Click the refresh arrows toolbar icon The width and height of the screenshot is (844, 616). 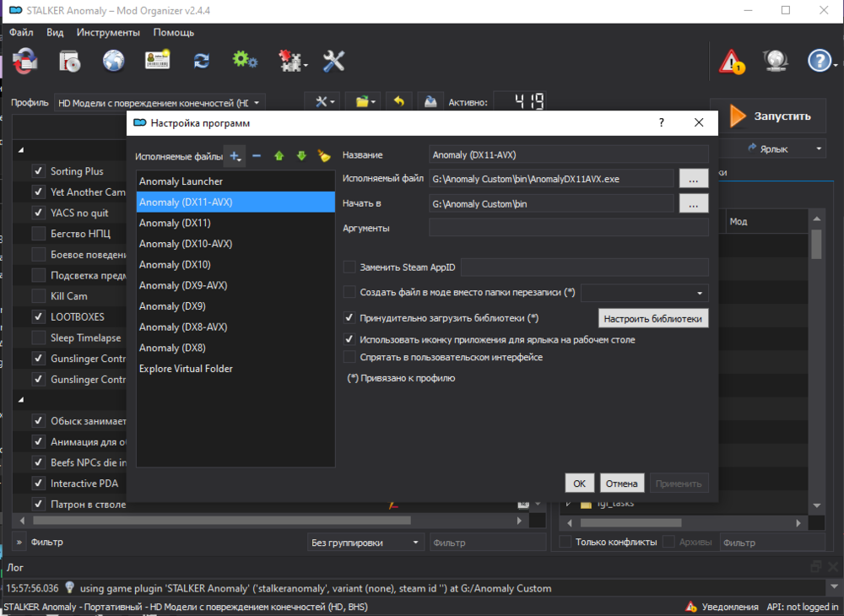pos(201,61)
